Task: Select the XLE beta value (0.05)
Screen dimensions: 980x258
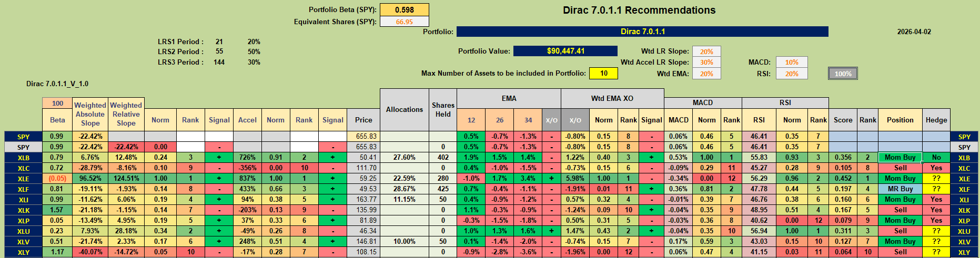Action: pos(57,178)
